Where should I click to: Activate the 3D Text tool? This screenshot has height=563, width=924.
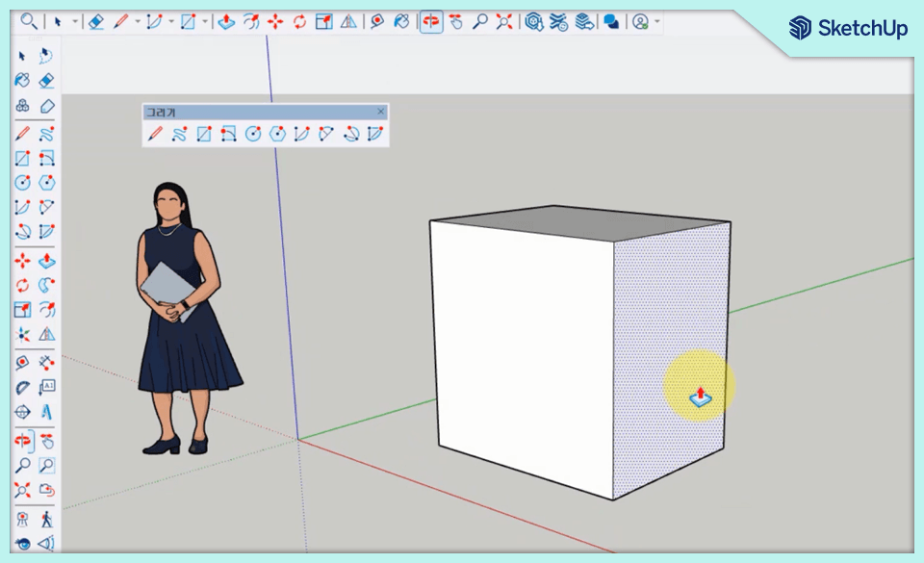(46, 412)
